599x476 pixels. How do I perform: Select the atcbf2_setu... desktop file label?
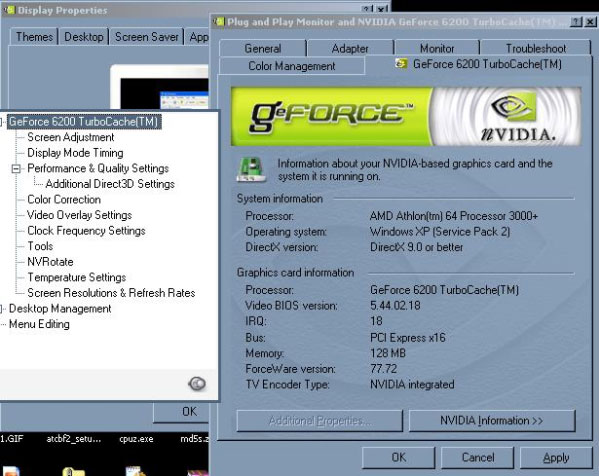pos(74,439)
